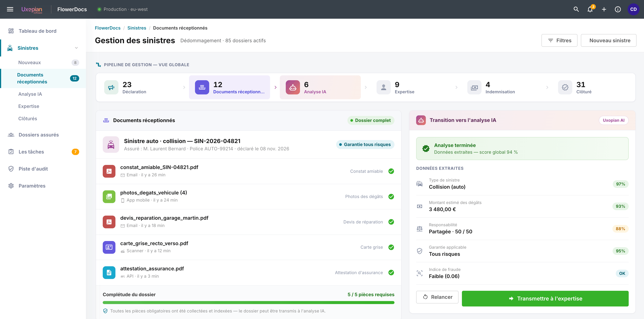Click chevron after Documents réceptionnés stage
The width and height of the screenshot is (644, 319).
tap(275, 87)
